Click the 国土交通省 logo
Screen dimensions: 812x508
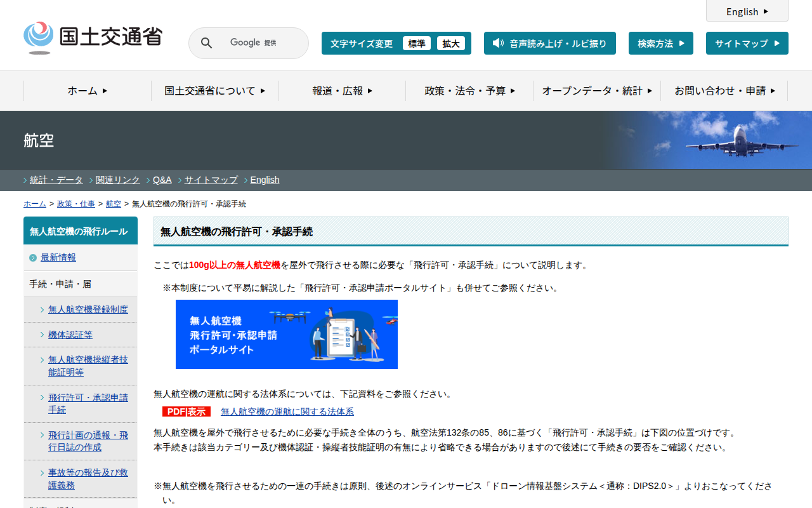pyautogui.click(x=93, y=37)
